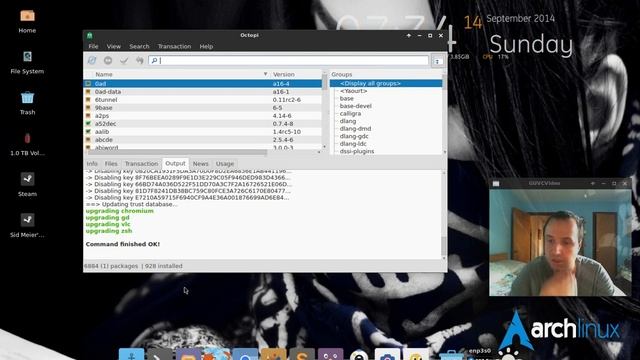Image resolution: width=640 pixels, height=360 pixels.
Task: Switch to the Transaction tab
Action: (141, 164)
